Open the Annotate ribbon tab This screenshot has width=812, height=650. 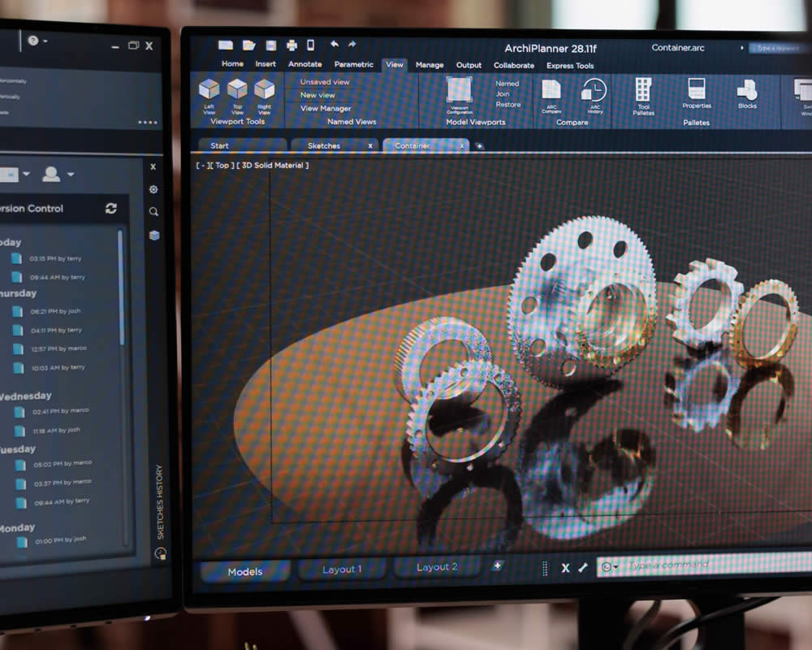(305, 64)
